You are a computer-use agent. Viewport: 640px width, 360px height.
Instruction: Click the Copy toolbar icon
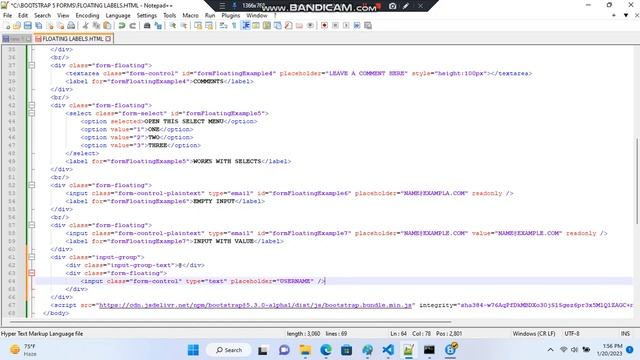point(96,25)
